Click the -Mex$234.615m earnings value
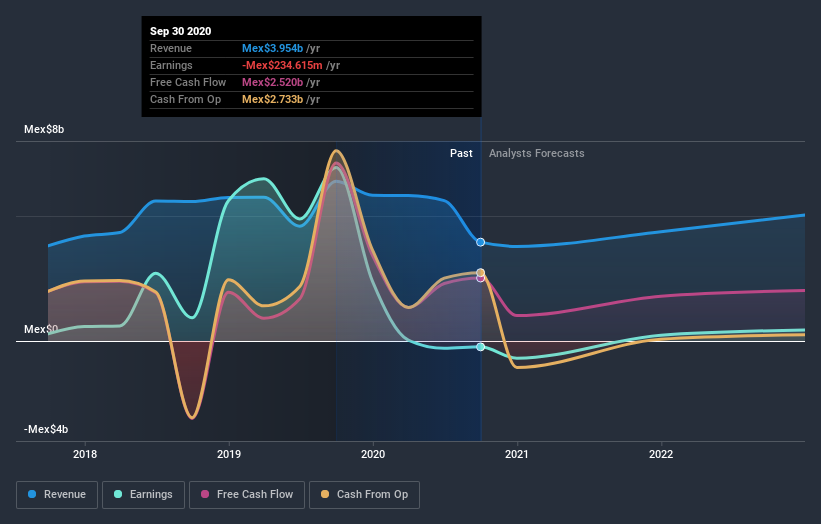 coord(282,65)
